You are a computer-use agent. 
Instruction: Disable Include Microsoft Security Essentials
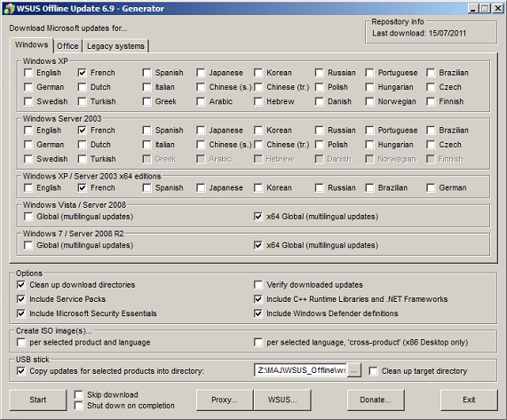21,313
